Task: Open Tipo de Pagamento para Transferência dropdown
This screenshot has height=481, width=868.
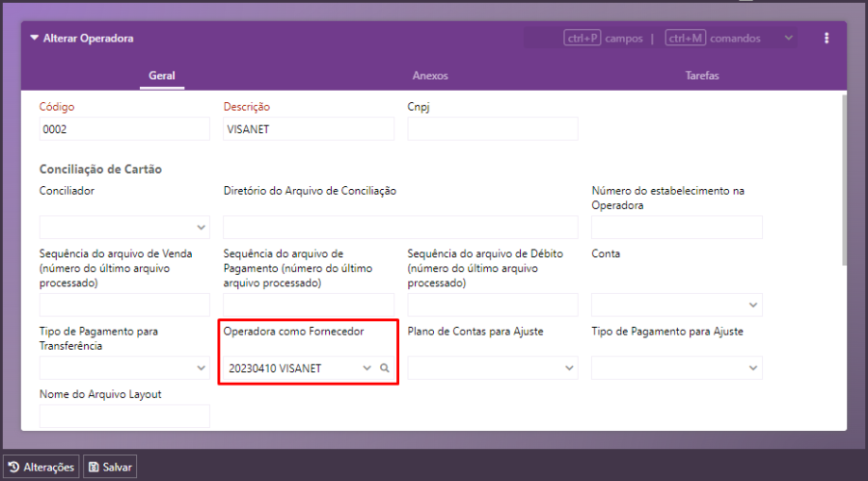Action: (124, 368)
